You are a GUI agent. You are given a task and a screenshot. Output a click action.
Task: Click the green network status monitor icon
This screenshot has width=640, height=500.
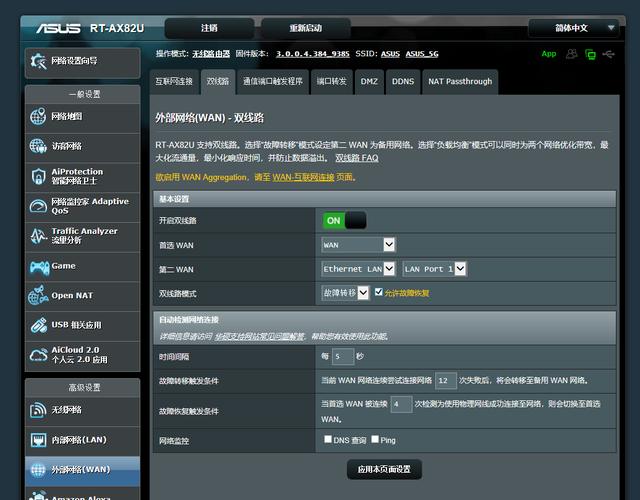coord(590,54)
